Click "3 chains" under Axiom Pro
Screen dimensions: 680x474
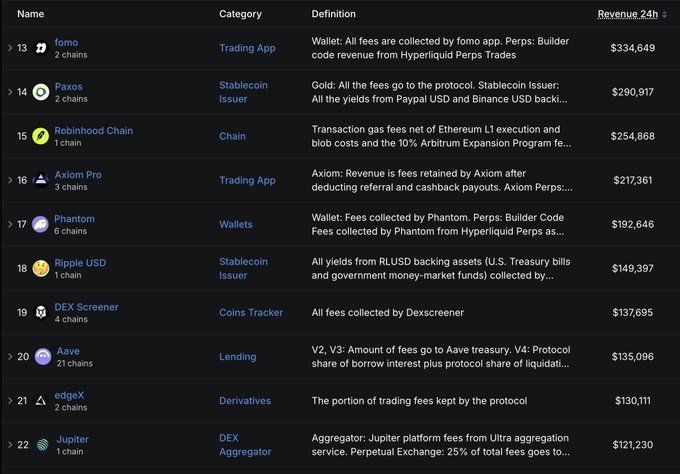71,187
